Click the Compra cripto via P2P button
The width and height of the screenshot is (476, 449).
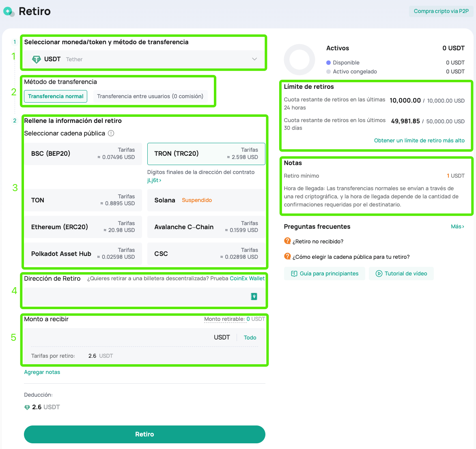[441, 11]
